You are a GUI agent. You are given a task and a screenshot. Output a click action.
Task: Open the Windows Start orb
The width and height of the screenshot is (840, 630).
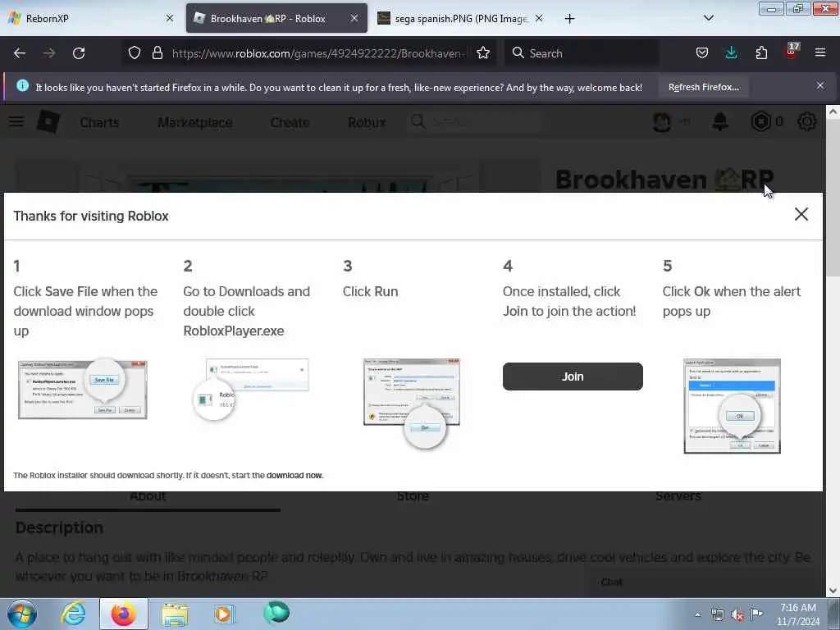click(22, 614)
